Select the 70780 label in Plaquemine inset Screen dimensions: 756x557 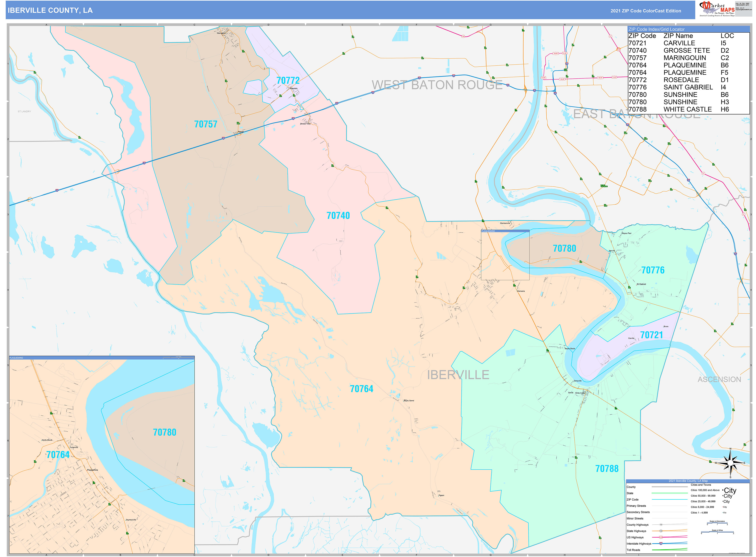[x=165, y=432]
